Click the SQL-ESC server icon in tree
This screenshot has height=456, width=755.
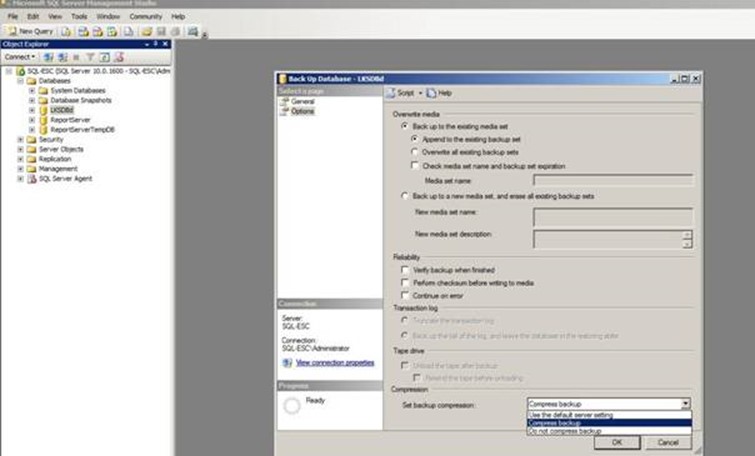pyautogui.click(x=20, y=71)
